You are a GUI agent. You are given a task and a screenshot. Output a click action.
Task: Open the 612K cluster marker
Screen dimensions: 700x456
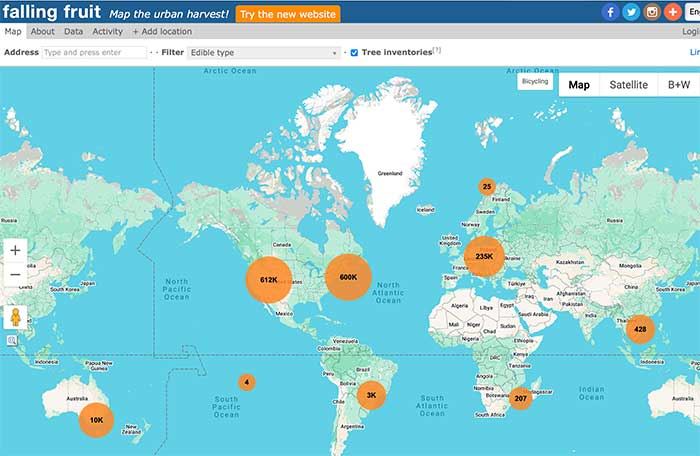(269, 280)
